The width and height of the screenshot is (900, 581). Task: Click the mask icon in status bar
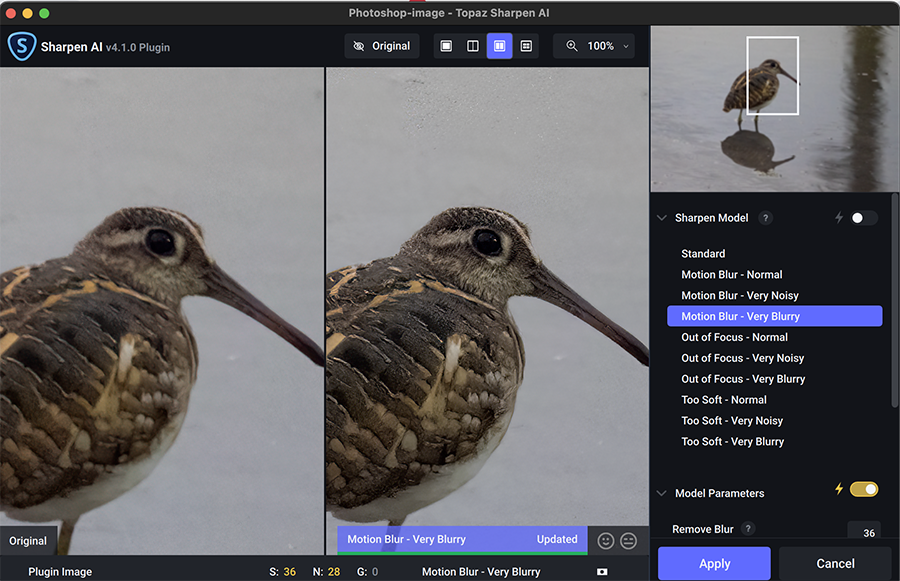(602, 572)
